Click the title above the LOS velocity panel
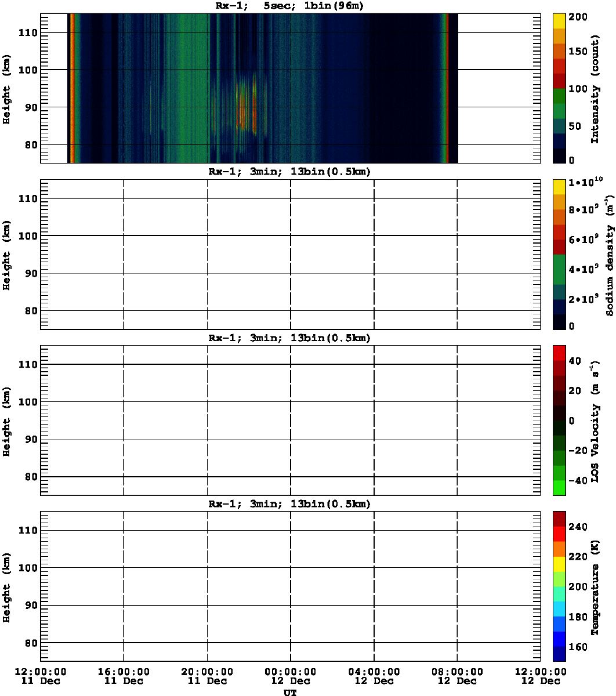The height and width of the screenshot is (696, 616). 289,338
